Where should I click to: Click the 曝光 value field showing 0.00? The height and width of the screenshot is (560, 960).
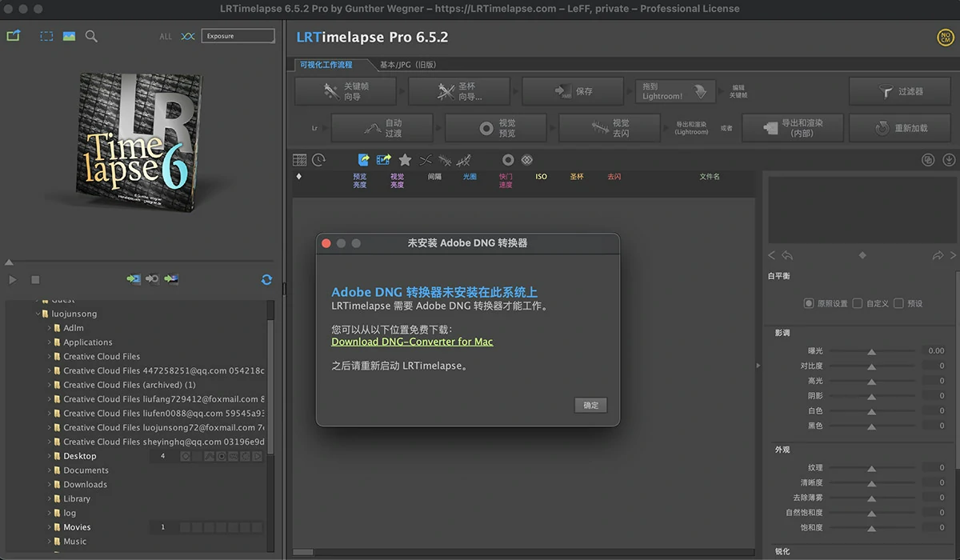933,351
